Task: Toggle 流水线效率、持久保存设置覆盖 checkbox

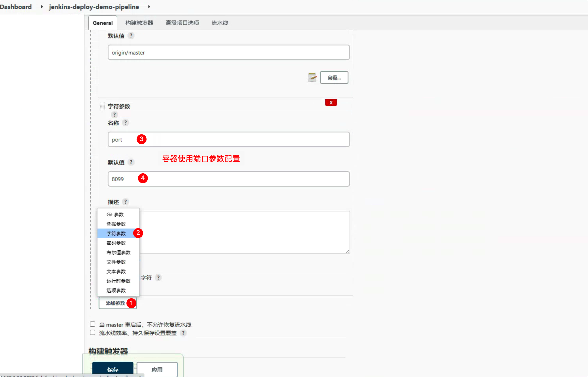Action: point(92,333)
